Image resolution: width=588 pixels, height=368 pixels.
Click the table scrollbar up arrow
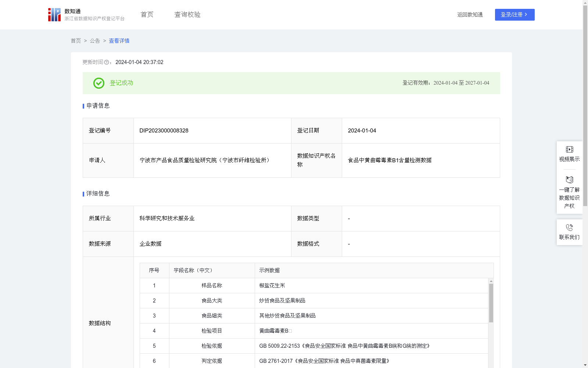491,281
